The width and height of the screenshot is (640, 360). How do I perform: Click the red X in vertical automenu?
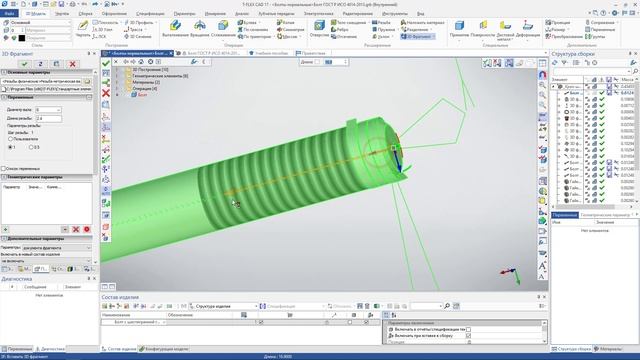pos(106,93)
